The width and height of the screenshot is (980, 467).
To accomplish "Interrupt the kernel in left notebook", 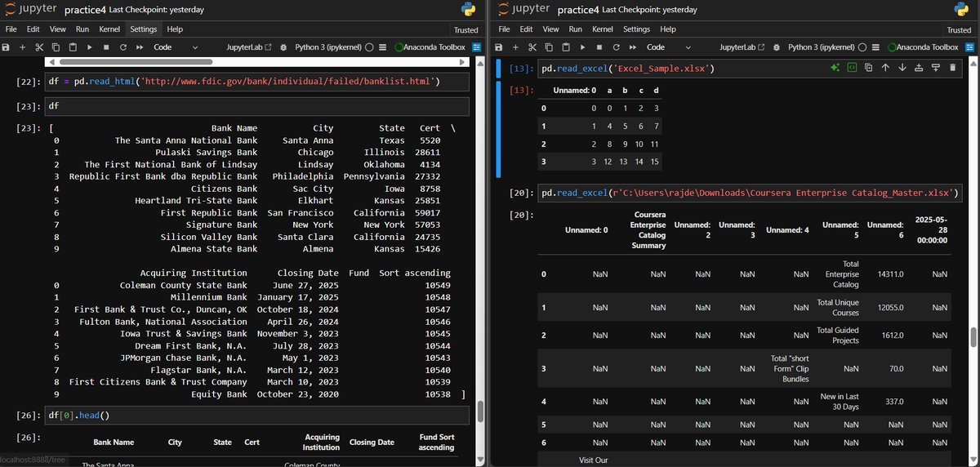I will tap(106, 47).
